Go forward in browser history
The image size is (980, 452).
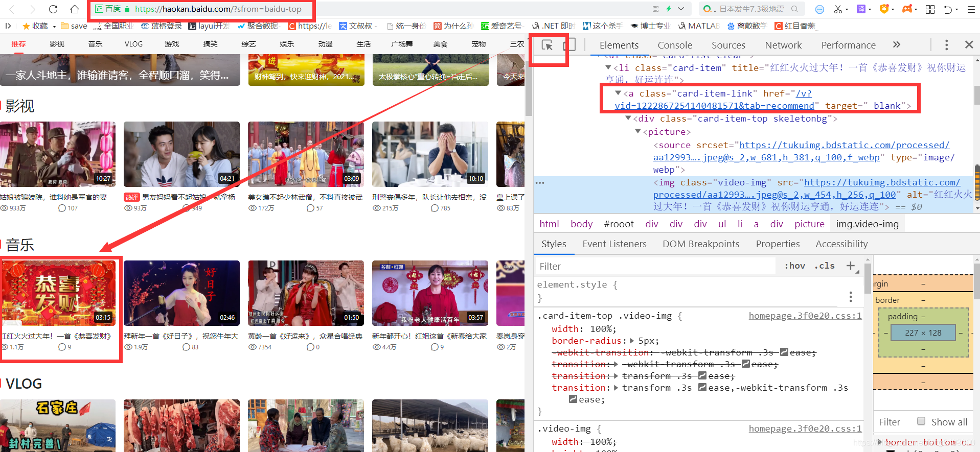click(x=33, y=9)
